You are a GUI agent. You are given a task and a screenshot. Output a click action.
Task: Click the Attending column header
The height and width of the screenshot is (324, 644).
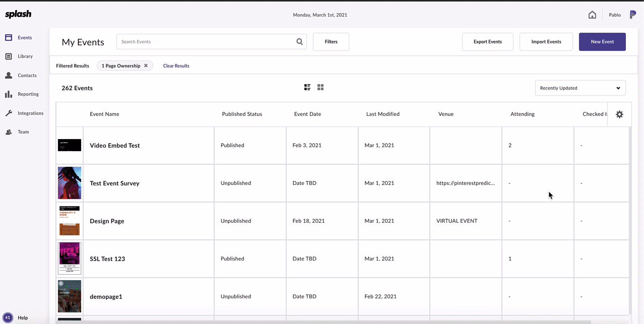523,114
